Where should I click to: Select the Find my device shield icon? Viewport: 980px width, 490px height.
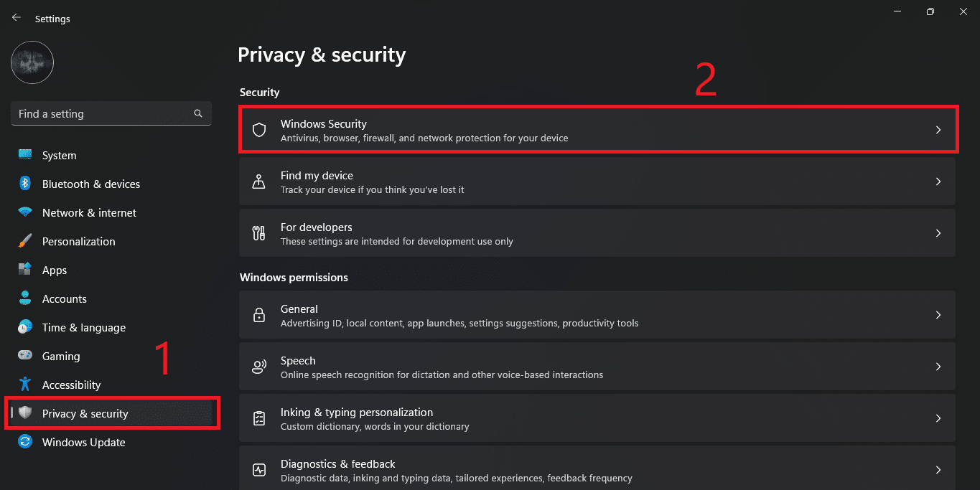pyautogui.click(x=258, y=181)
